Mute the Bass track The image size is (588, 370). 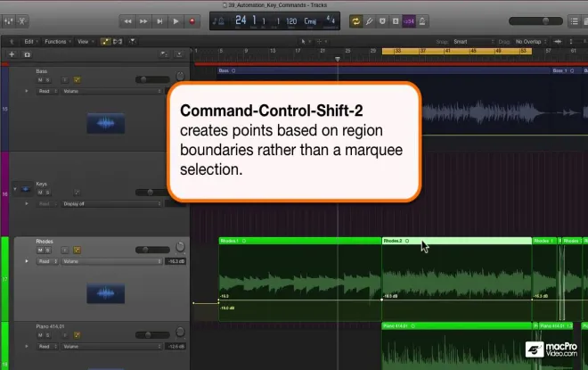(x=40, y=80)
